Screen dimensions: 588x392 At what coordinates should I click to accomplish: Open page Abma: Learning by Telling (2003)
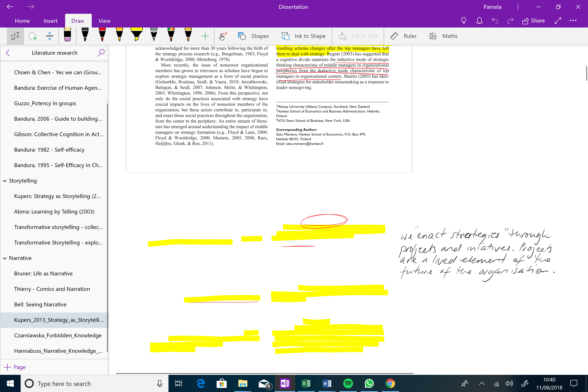[54, 211]
